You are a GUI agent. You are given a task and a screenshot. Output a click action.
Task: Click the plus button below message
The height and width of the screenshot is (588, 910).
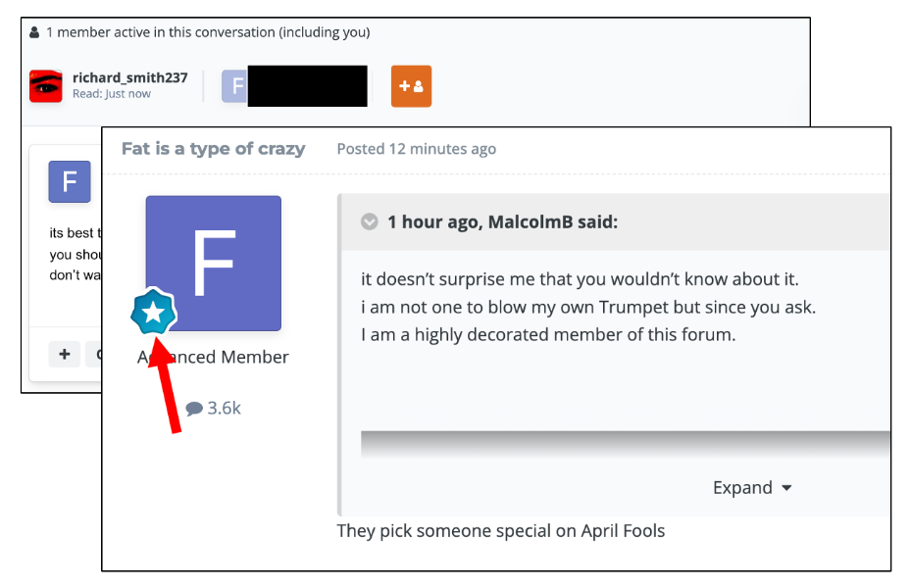tap(65, 354)
